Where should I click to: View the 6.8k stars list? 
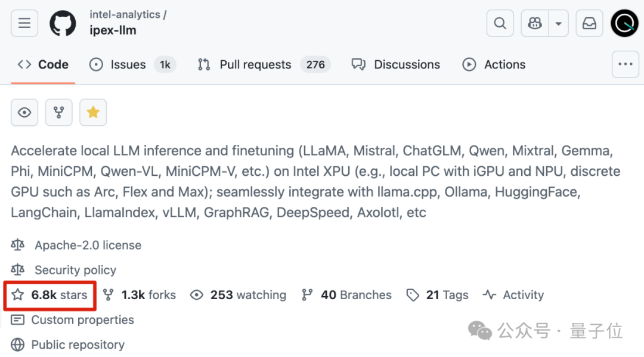pos(59,295)
